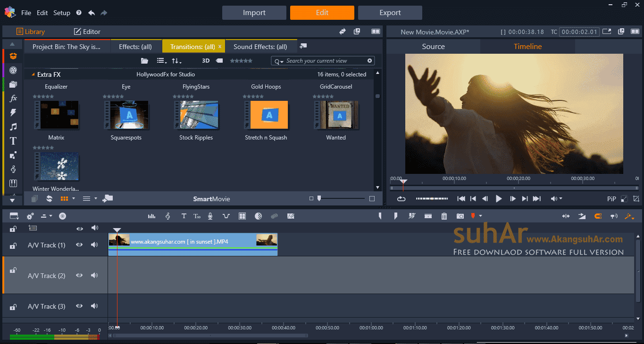
Task: Collapse the Extra FX group
Action: (x=33, y=74)
